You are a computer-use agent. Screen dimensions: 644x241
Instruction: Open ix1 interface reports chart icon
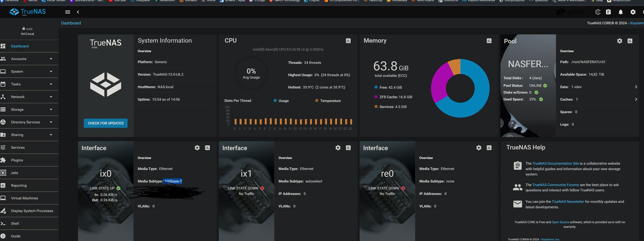(348, 147)
